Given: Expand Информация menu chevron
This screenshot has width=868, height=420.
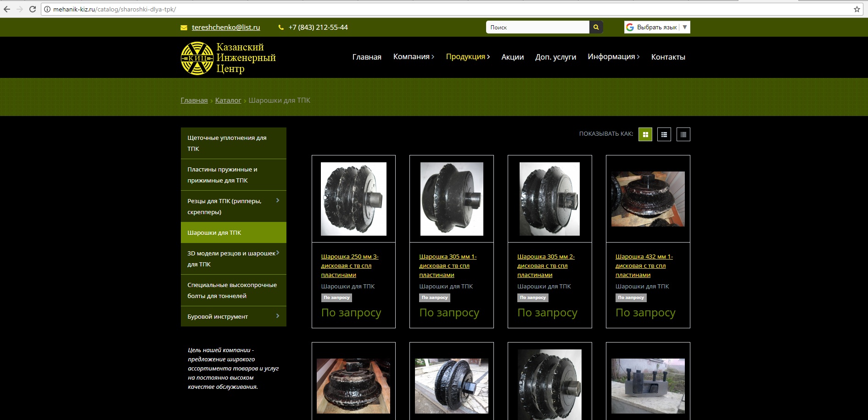Looking at the screenshot, I should click(x=638, y=57).
